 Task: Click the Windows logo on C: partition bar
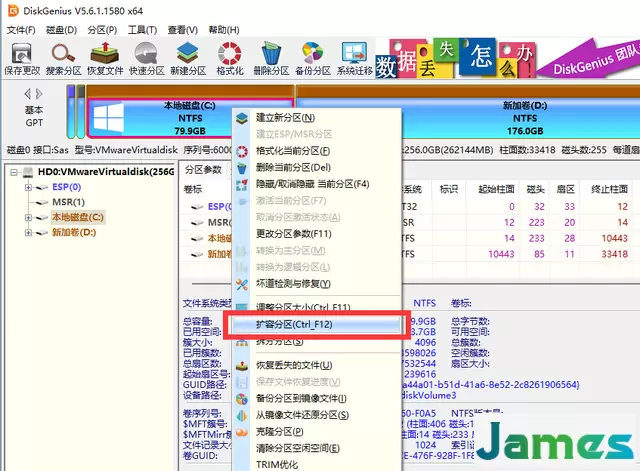(x=108, y=118)
